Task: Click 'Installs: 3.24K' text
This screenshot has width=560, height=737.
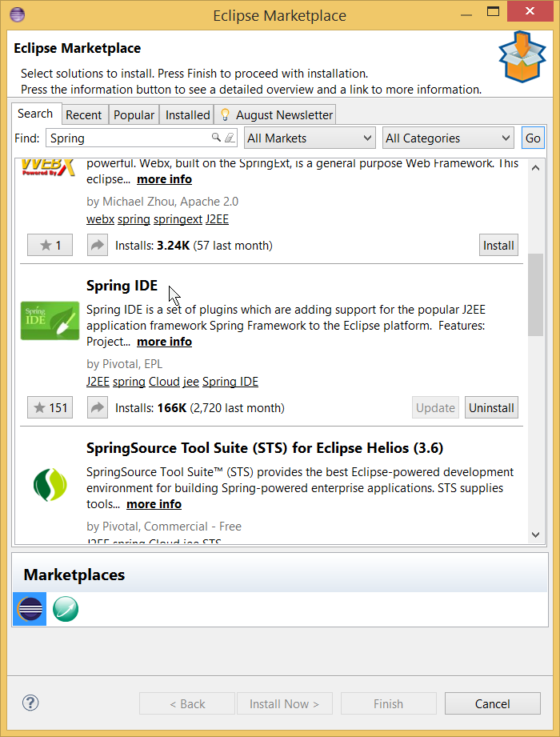Action: click(x=153, y=246)
